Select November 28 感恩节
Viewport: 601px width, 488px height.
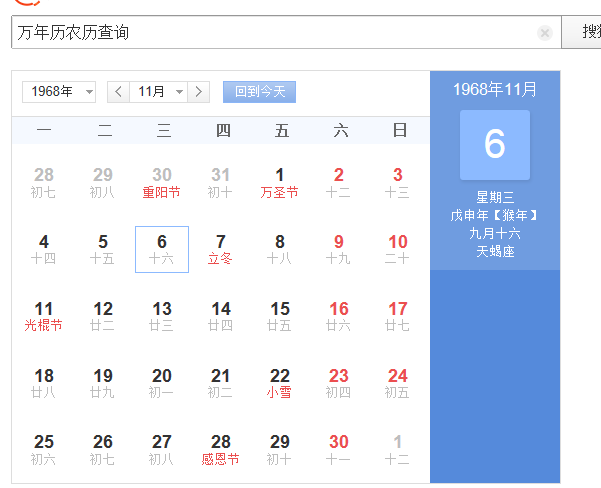click(221, 450)
